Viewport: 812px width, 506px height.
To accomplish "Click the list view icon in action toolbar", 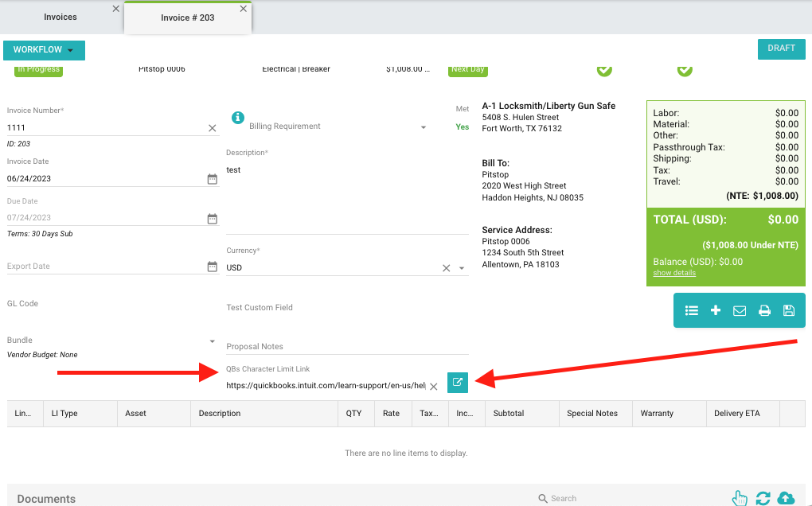I will [692, 310].
